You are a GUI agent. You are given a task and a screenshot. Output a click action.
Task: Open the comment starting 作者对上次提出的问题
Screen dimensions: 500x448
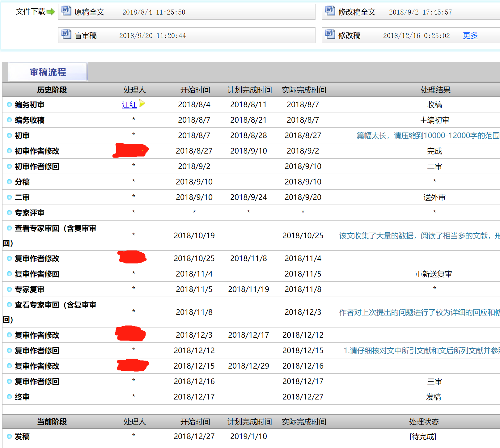point(419,312)
